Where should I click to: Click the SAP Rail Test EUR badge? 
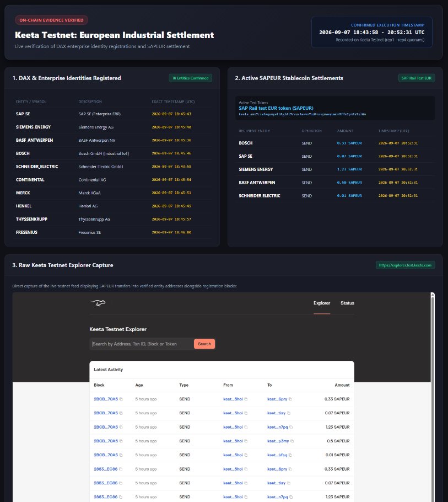pyautogui.click(x=417, y=78)
